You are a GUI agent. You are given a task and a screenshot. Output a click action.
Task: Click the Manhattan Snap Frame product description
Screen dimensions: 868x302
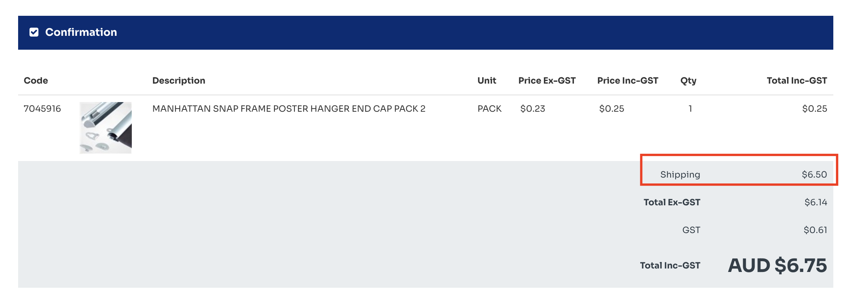(289, 109)
